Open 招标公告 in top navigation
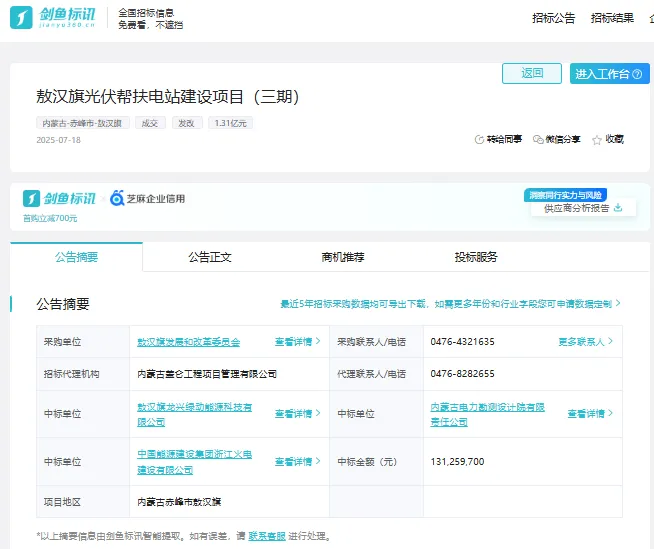 click(x=553, y=18)
